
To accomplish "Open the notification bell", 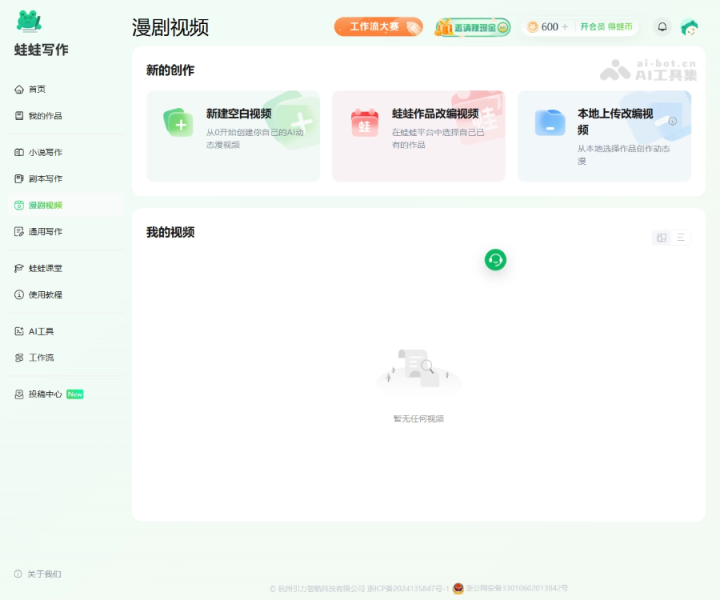I will (x=662, y=27).
